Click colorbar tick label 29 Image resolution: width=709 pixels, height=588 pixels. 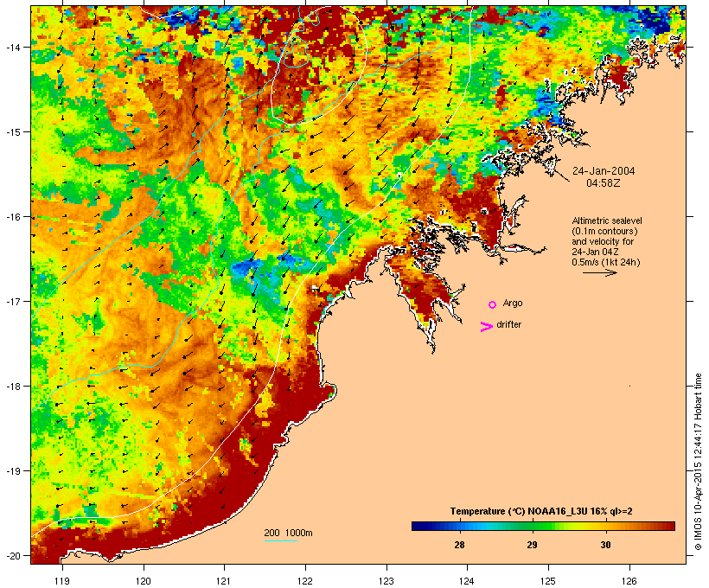(533, 545)
